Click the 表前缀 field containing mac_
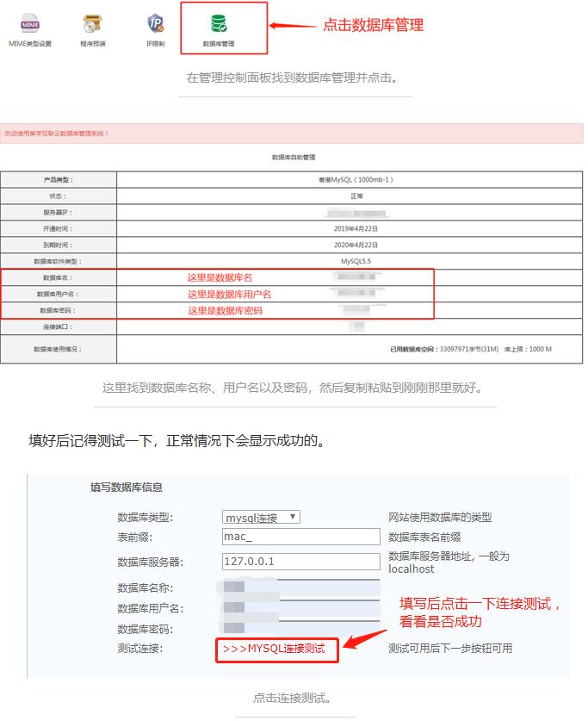The image size is (588, 721). coord(301,537)
